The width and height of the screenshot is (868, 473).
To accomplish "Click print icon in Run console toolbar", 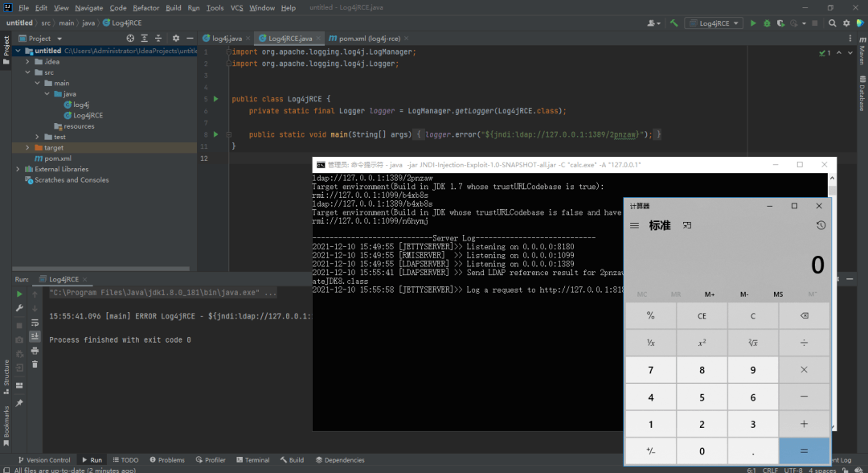I will (x=35, y=351).
